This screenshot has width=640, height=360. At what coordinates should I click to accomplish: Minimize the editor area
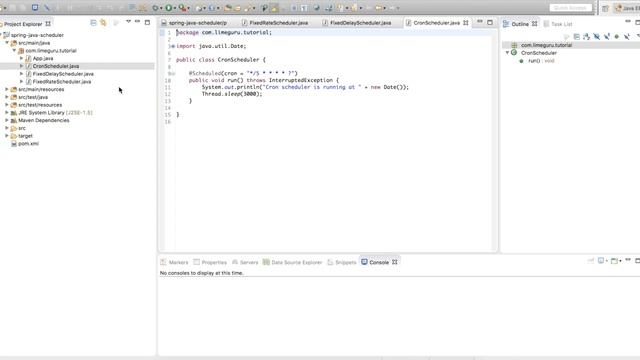pyautogui.click(x=480, y=22)
